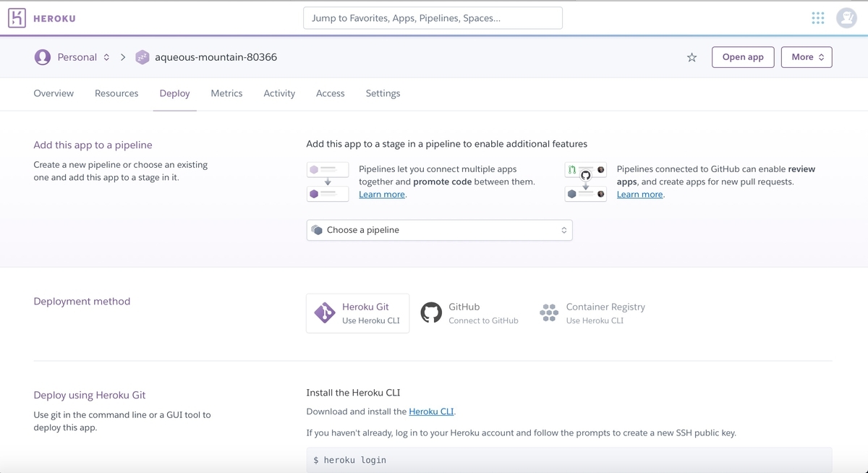
Task: Switch to the Access tab
Action: 330,93
